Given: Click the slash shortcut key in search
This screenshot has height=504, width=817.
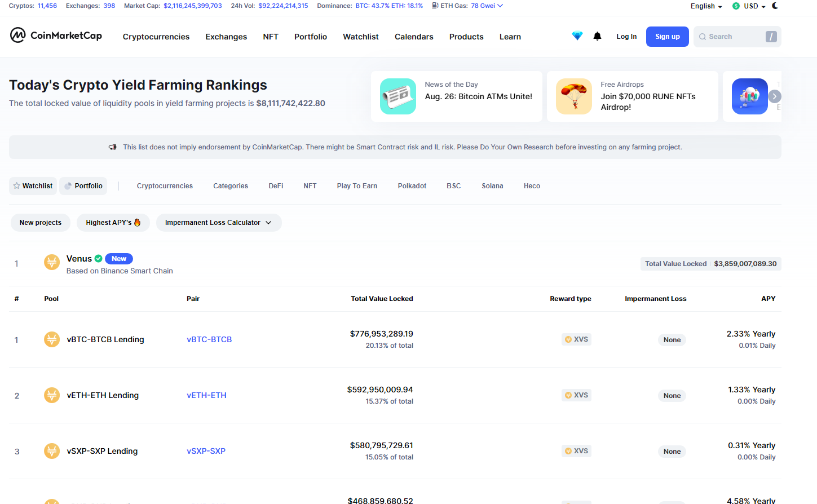Looking at the screenshot, I should [771, 37].
